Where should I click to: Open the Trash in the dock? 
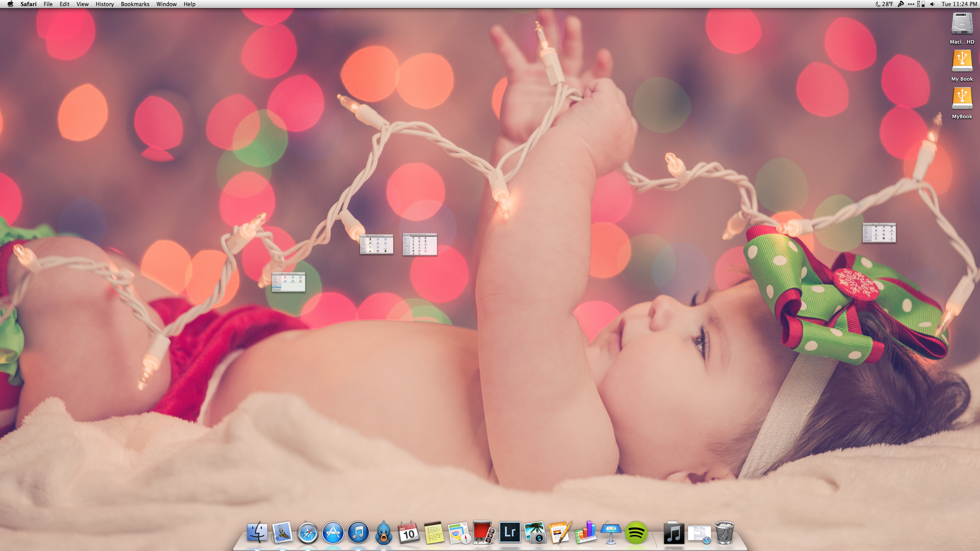coord(724,533)
